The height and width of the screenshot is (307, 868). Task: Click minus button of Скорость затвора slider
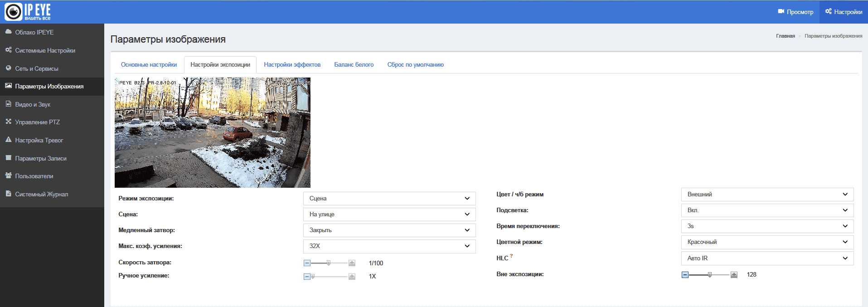coord(307,263)
